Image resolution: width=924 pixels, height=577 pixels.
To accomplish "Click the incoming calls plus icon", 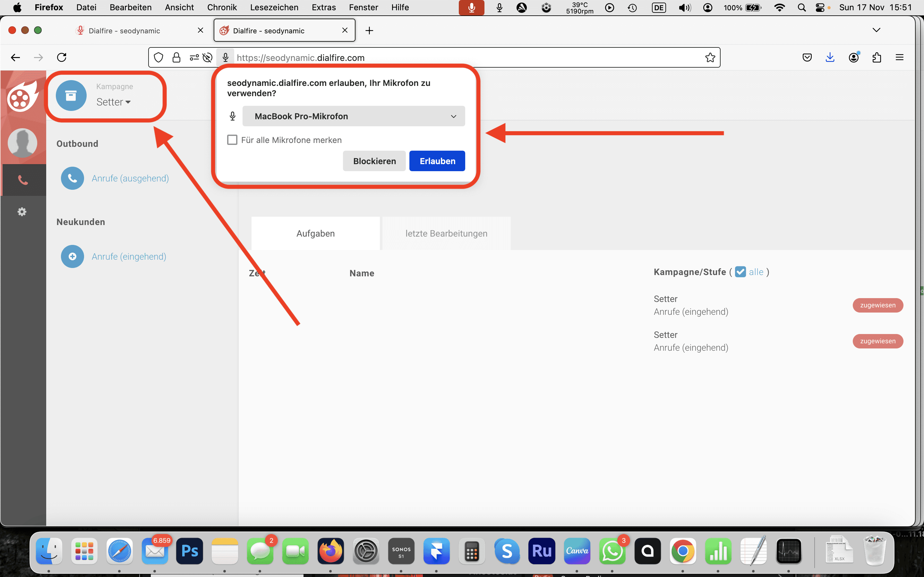I will tap(72, 256).
